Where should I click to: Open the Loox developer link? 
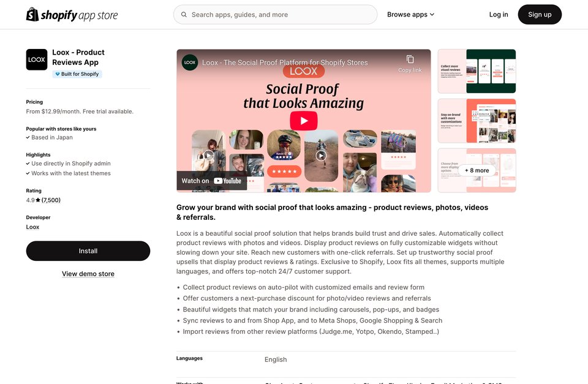pyautogui.click(x=32, y=227)
